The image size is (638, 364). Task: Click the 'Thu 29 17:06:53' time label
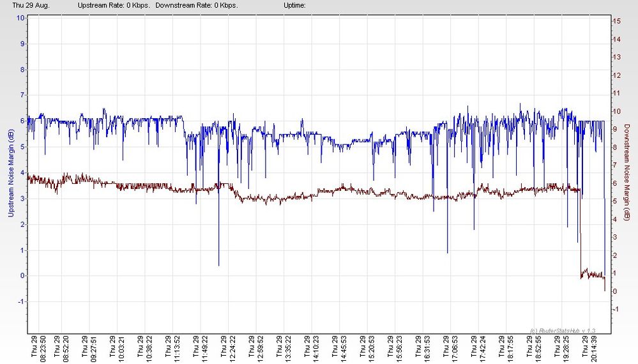click(450, 349)
